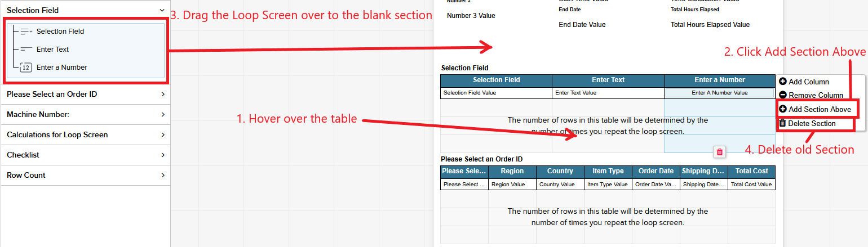Click the Add Column plus icon
Image resolution: width=868 pixels, height=247 pixels.
point(783,82)
